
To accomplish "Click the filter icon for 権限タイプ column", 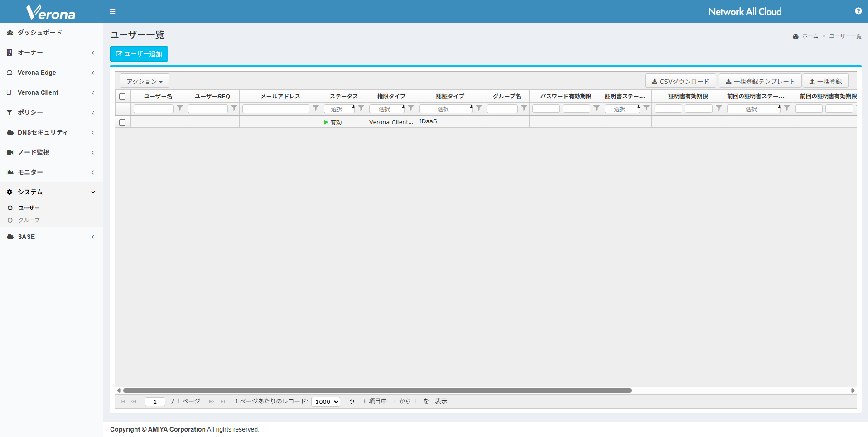I will 411,108.
